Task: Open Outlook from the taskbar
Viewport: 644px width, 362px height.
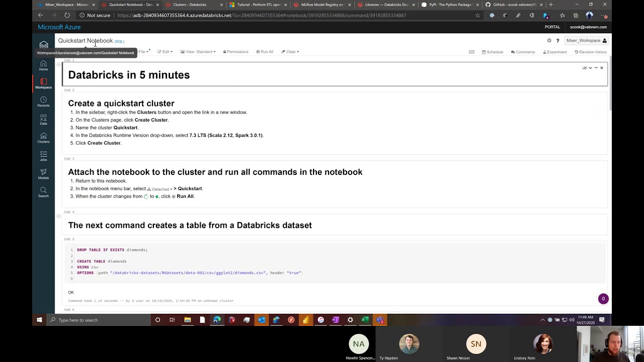Action: click(x=262, y=320)
